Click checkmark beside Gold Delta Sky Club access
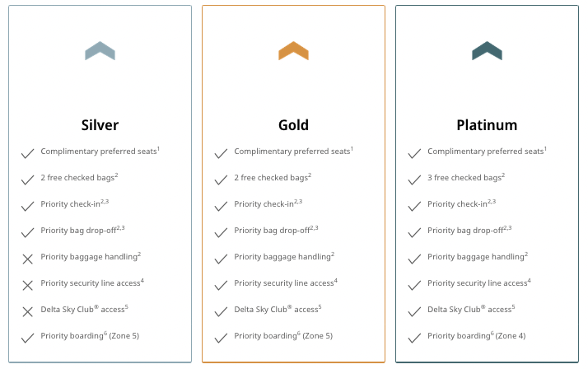 [221, 311]
